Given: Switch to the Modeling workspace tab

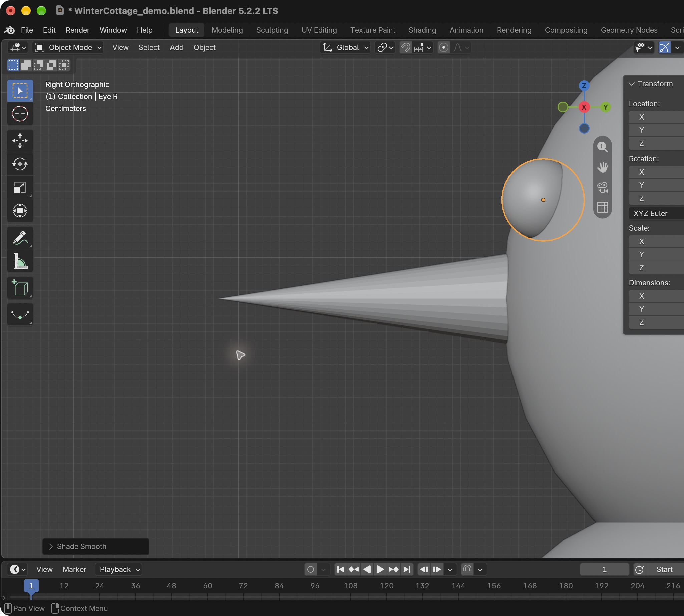Looking at the screenshot, I should click(227, 30).
